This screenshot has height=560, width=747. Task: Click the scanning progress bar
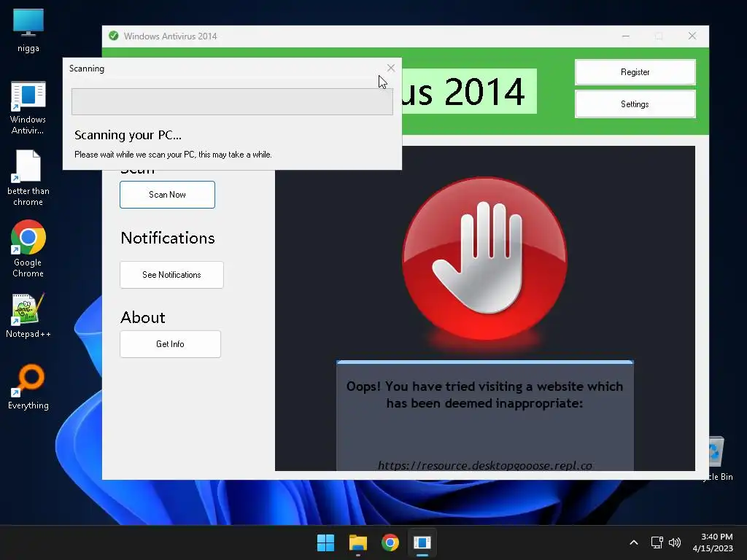232,101
